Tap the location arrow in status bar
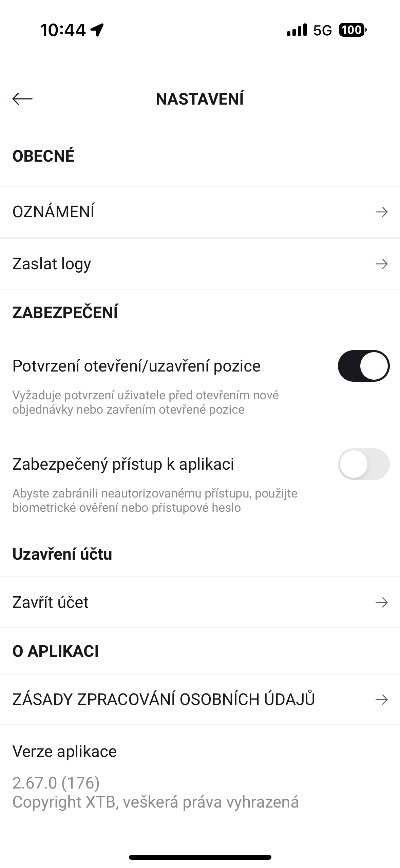Image resolution: width=400 pixels, height=868 pixels. 97,30
